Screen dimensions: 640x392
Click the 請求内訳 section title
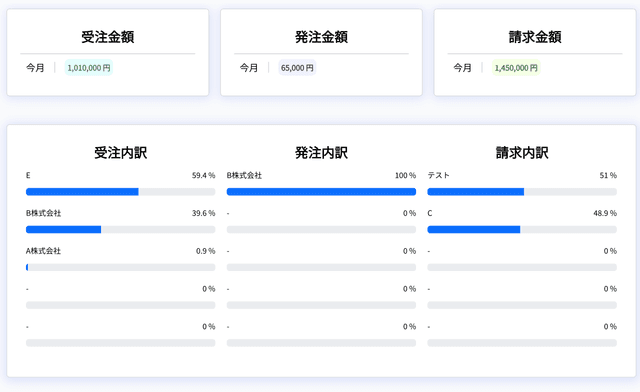[x=522, y=153]
